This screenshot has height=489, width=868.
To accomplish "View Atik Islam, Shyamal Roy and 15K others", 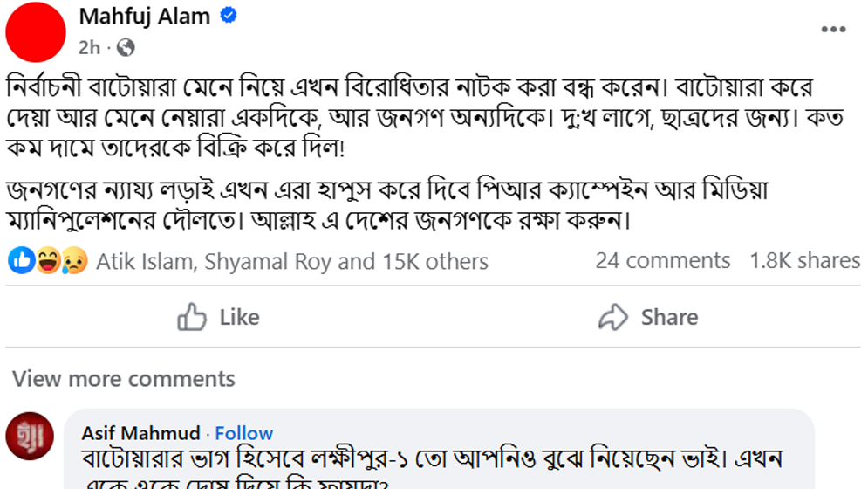I will [291, 261].
